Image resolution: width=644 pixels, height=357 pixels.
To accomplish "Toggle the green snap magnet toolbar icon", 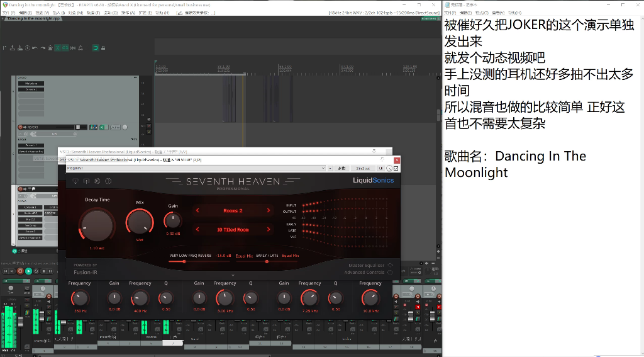I will click(96, 48).
